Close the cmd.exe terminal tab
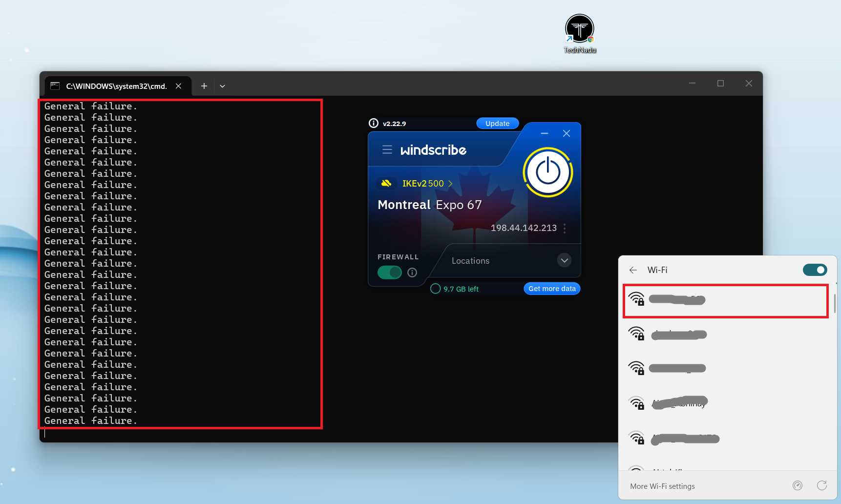Image resolution: width=841 pixels, height=504 pixels. point(178,86)
